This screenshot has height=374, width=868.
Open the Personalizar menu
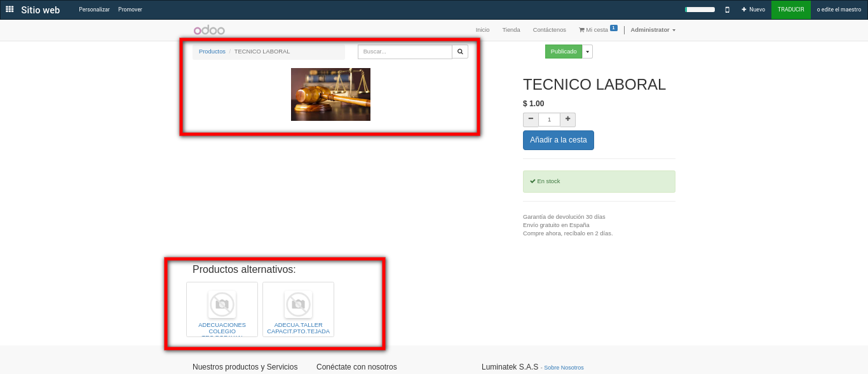click(94, 10)
